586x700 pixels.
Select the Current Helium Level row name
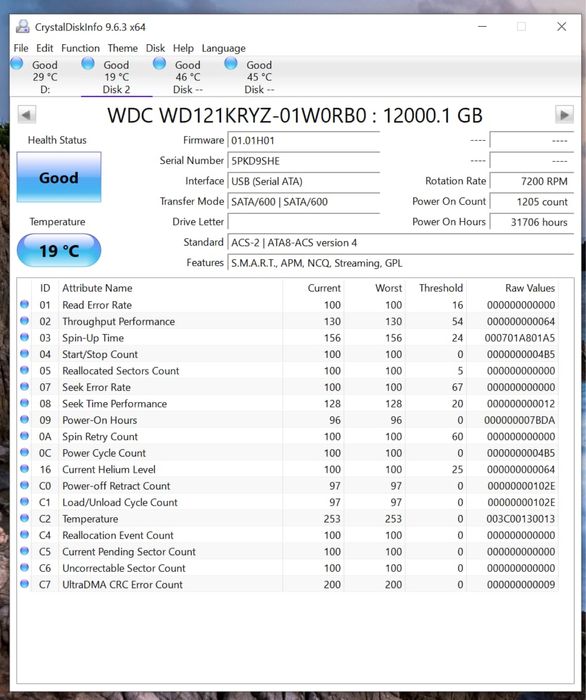pyautogui.click(x=109, y=470)
